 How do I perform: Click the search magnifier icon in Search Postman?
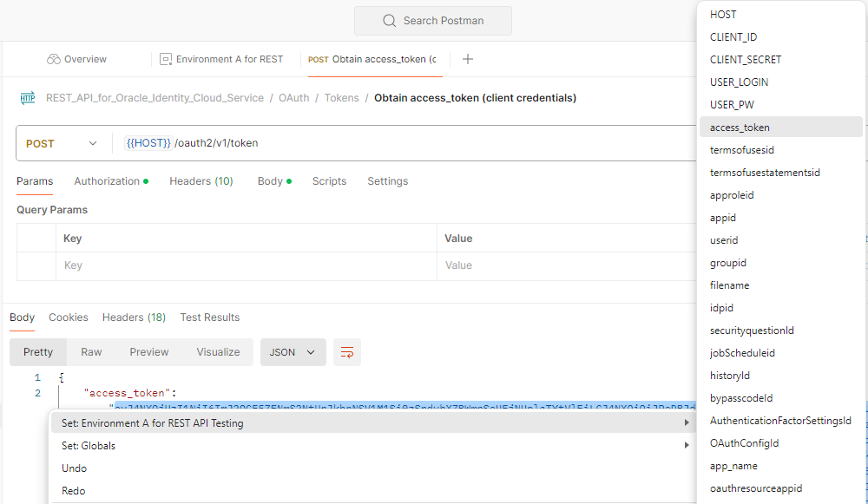click(389, 21)
